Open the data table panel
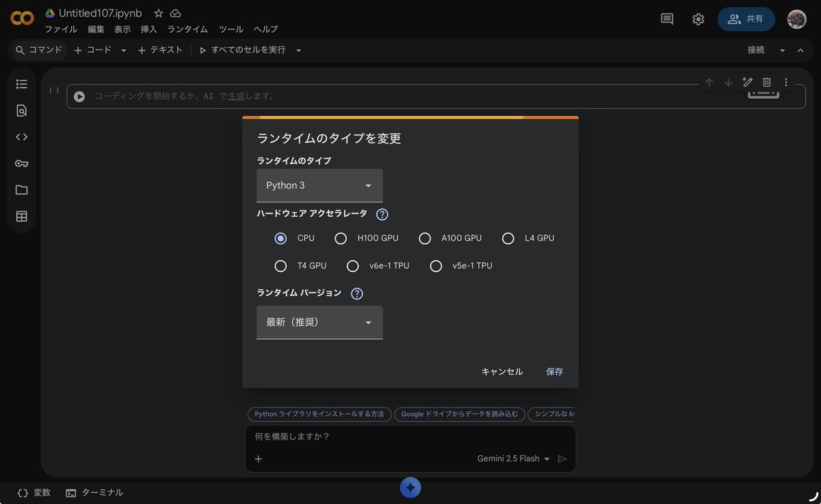 (21, 217)
